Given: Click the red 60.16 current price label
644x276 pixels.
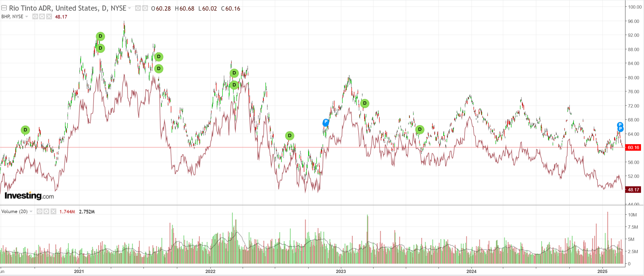Looking at the screenshot, I should coord(633,148).
